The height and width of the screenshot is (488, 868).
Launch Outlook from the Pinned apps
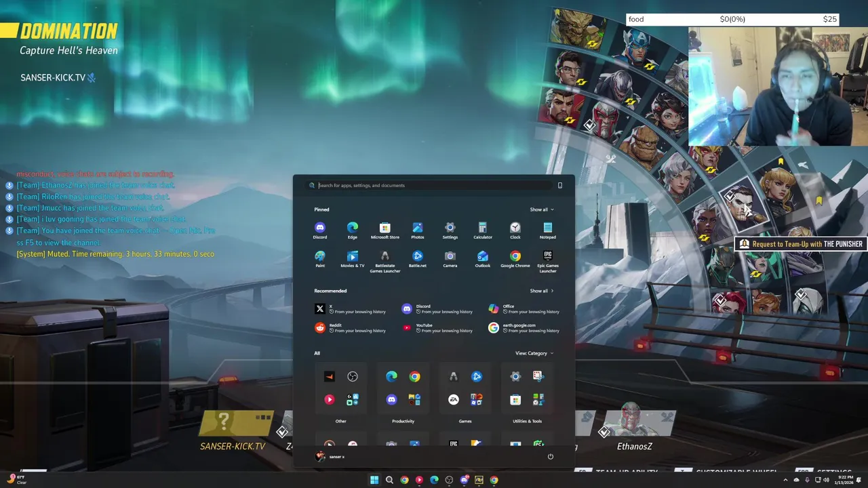[x=483, y=259]
